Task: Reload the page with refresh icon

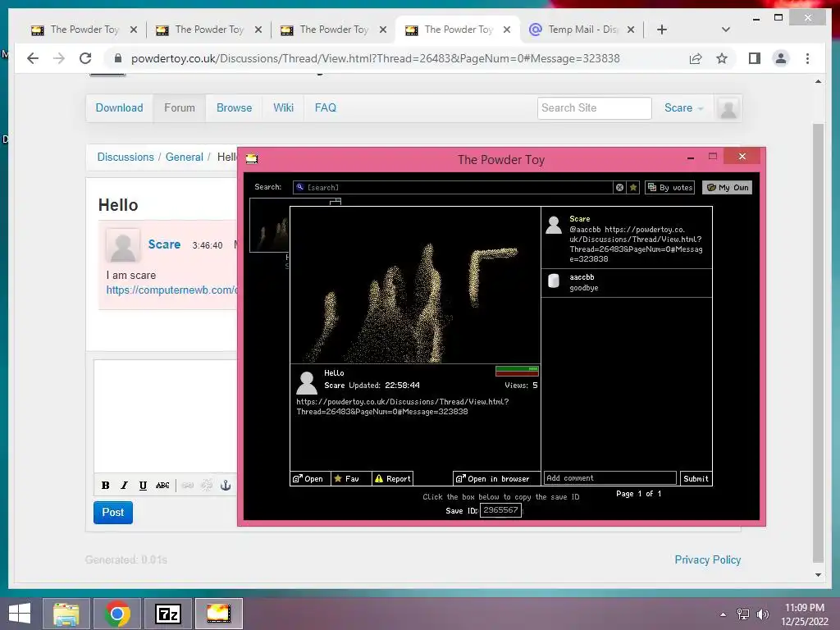Action: pos(85,58)
